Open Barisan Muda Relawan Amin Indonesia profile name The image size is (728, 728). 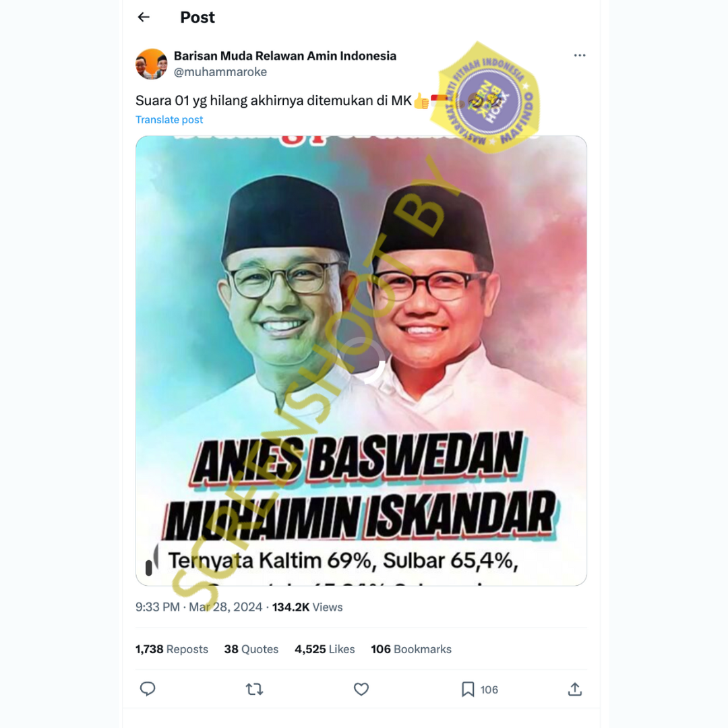[285, 56]
